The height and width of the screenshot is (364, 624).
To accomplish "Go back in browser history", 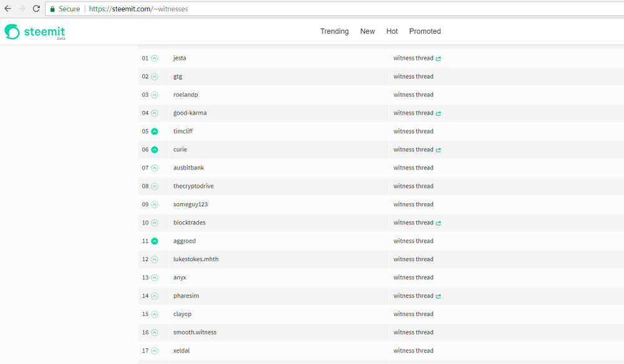I will [x=7, y=9].
